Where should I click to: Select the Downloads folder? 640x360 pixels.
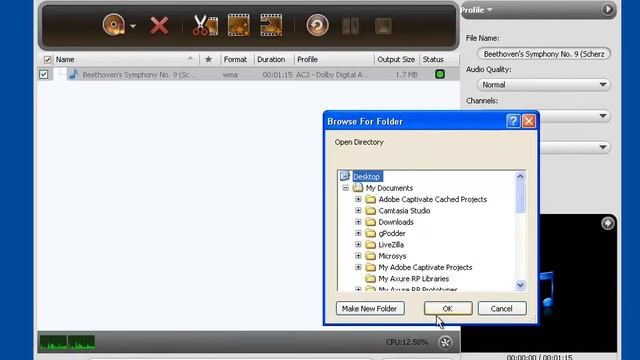[396, 222]
